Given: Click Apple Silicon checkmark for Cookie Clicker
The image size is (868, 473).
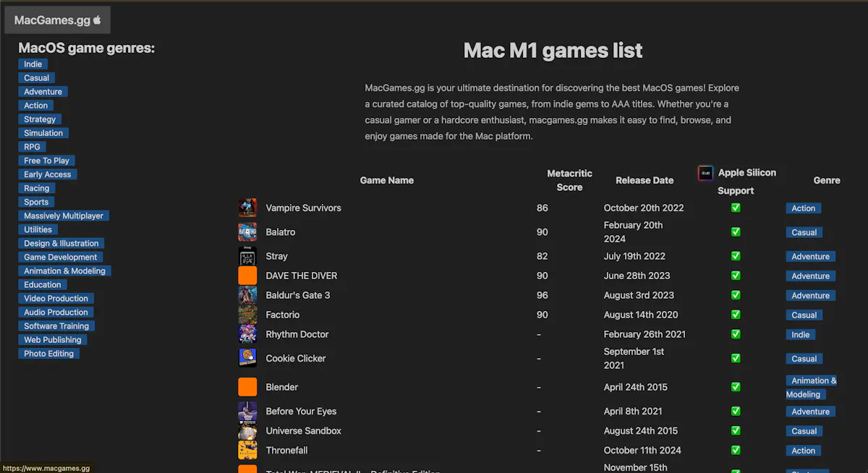Looking at the screenshot, I should pyautogui.click(x=736, y=358).
